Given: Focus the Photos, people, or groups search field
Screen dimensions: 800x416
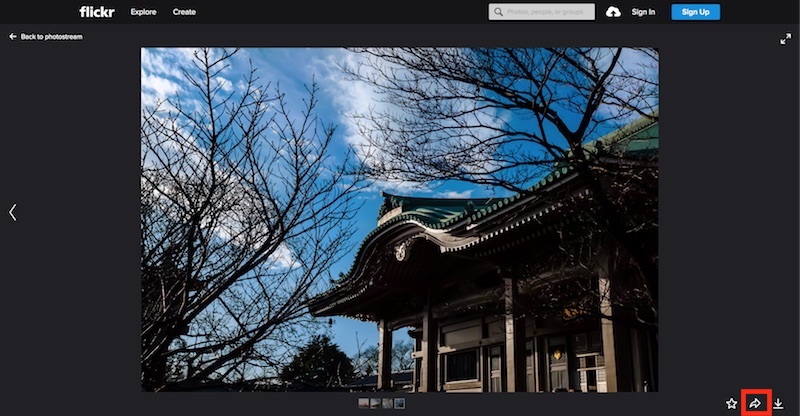Looking at the screenshot, I should (x=548, y=12).
